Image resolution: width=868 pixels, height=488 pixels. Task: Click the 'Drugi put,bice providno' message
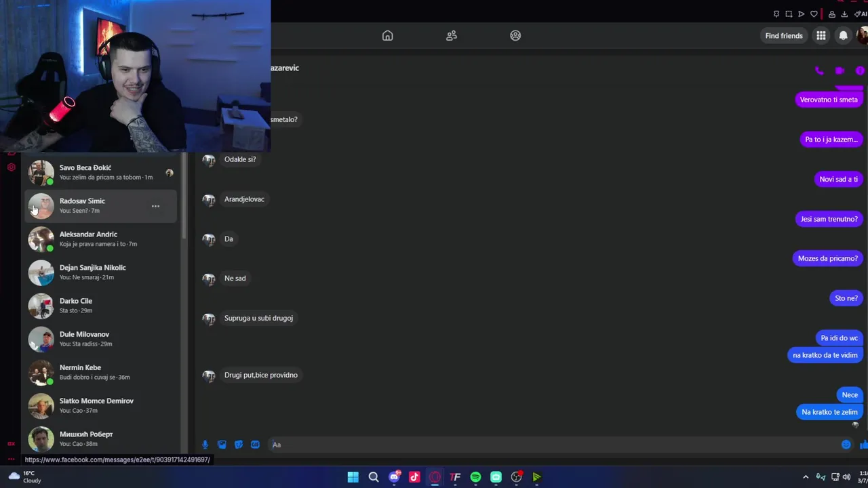click(x=261, y=375)
